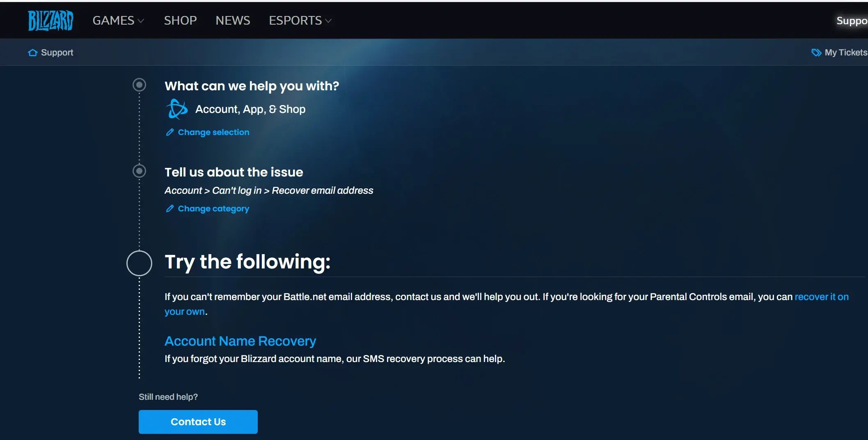This screenshot has width=868, height=440.
Task: Click the Blizzard logo
Action: [x=50, y=21]
